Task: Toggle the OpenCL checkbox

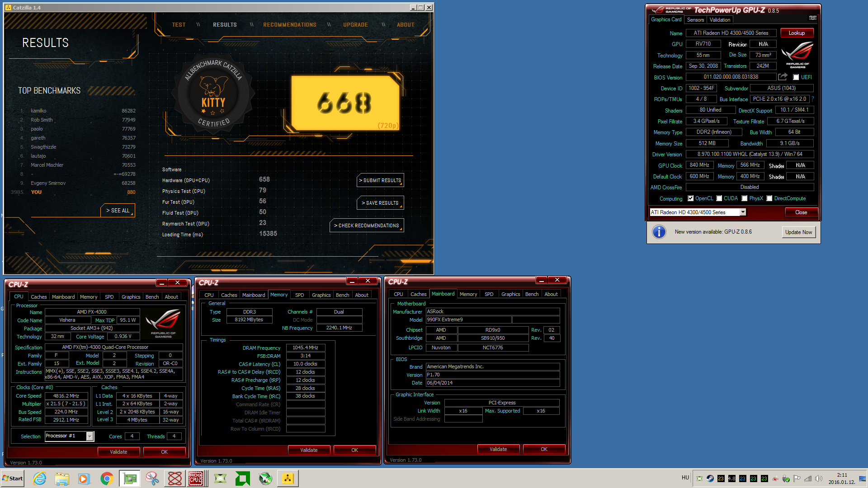Action: point(690,198)
